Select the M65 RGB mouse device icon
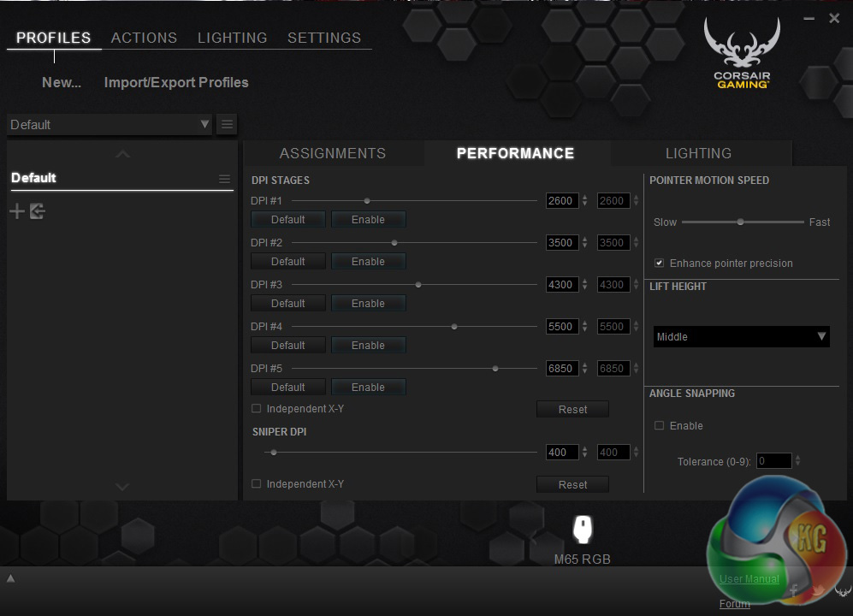Screen dimensions: 853x616 point(583,529)
